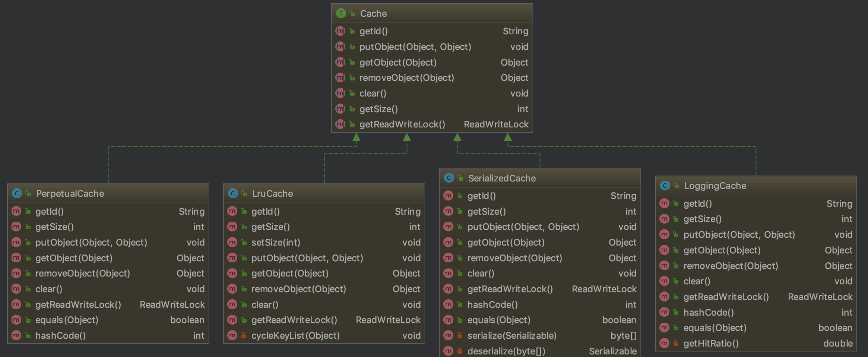Screen dimensions: 868x357
Task: Click the String return type in LruCache
Action: 408,211
